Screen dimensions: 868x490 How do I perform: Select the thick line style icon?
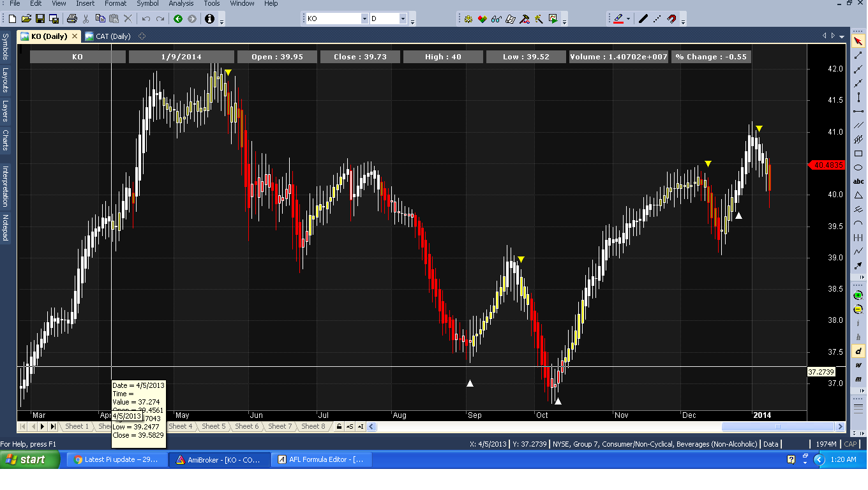tap(643, 19)
